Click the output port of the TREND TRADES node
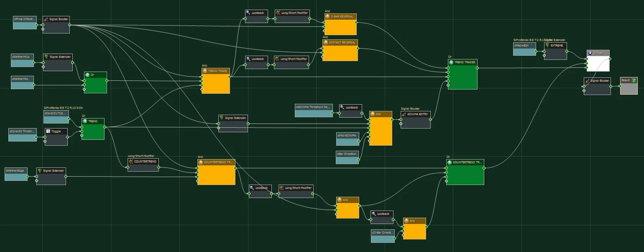 477,68
